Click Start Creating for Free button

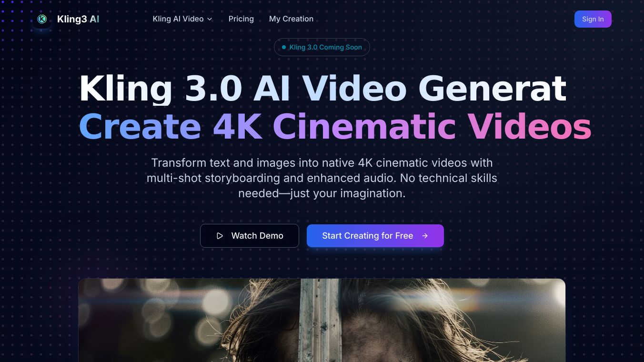375,236
